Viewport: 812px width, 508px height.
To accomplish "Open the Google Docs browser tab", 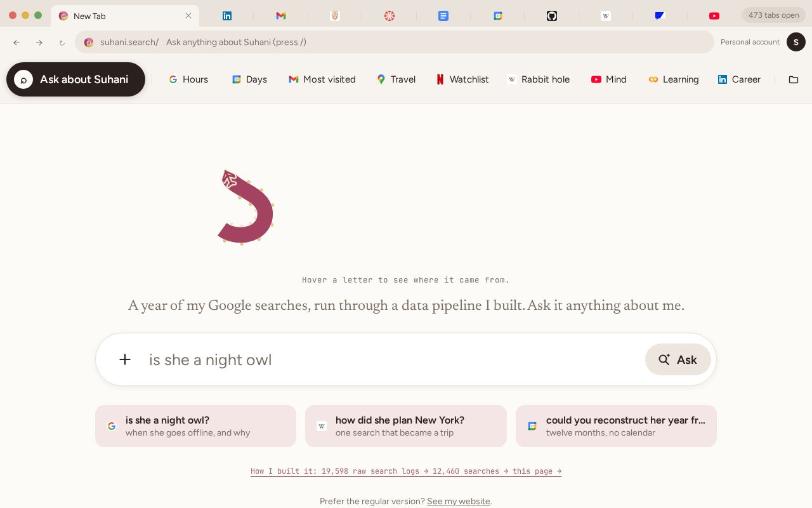I will (443, 16).
